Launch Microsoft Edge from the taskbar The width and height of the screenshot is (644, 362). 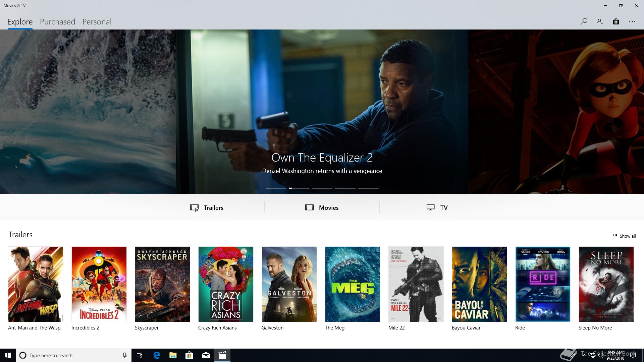157,355
